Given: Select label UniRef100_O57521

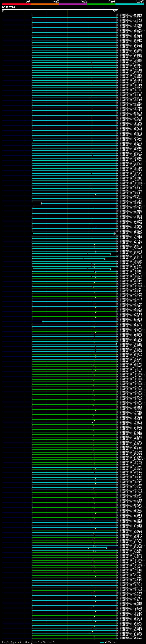Looking at the screenshot, I should [131, 296].
